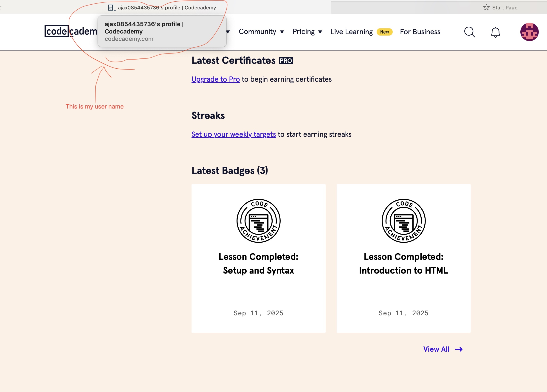This screenshot has height=392, width=547.
Task: Click the Lesson Completed: Setup and Syntax card title
Action: tap(258, 263)
